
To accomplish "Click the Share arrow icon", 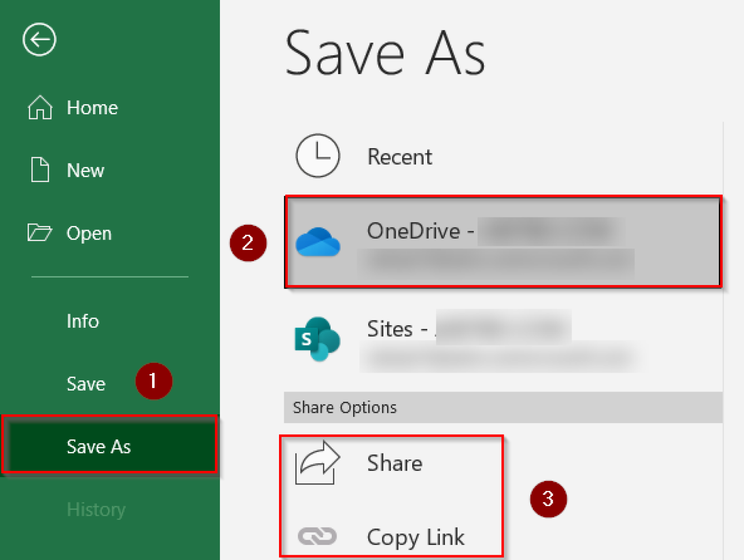I will (317, 463).
